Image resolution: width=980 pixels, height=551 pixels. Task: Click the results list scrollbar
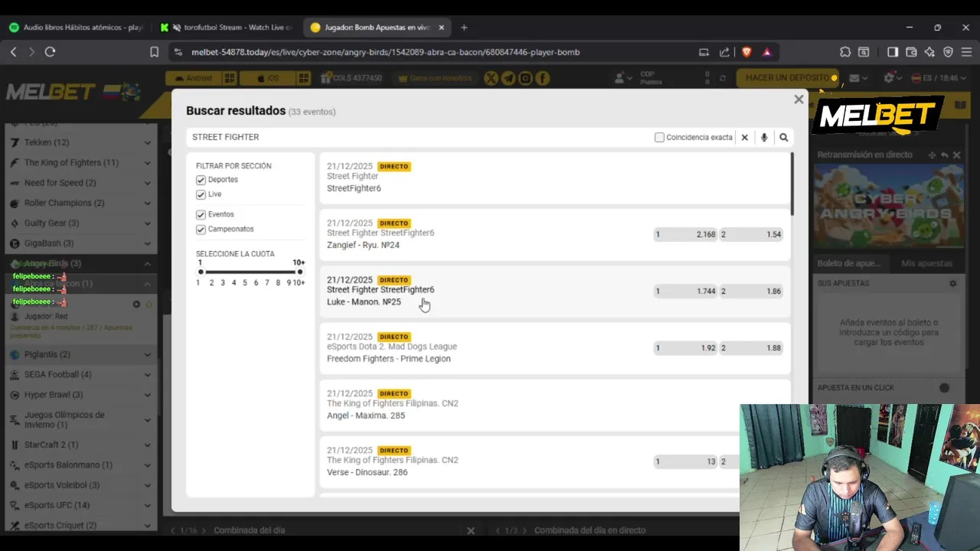pos(792,184)
